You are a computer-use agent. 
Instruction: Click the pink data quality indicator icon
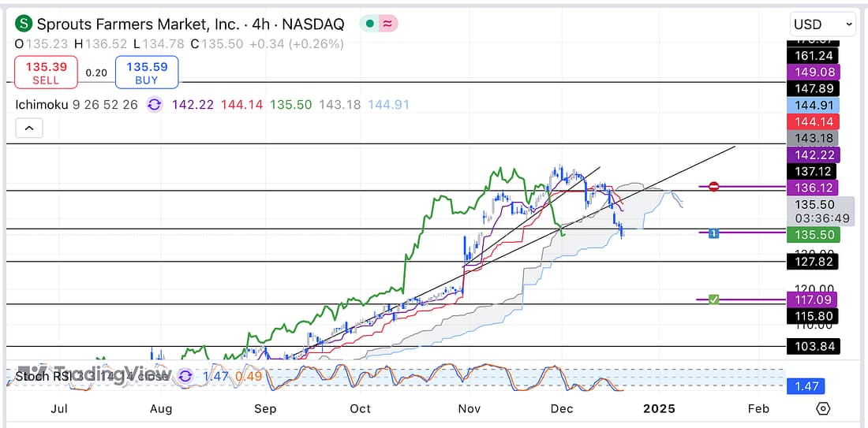387,24
